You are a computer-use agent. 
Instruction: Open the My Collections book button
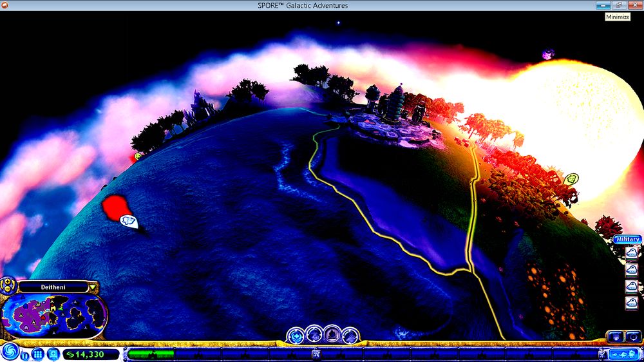[x=53, y=354]
